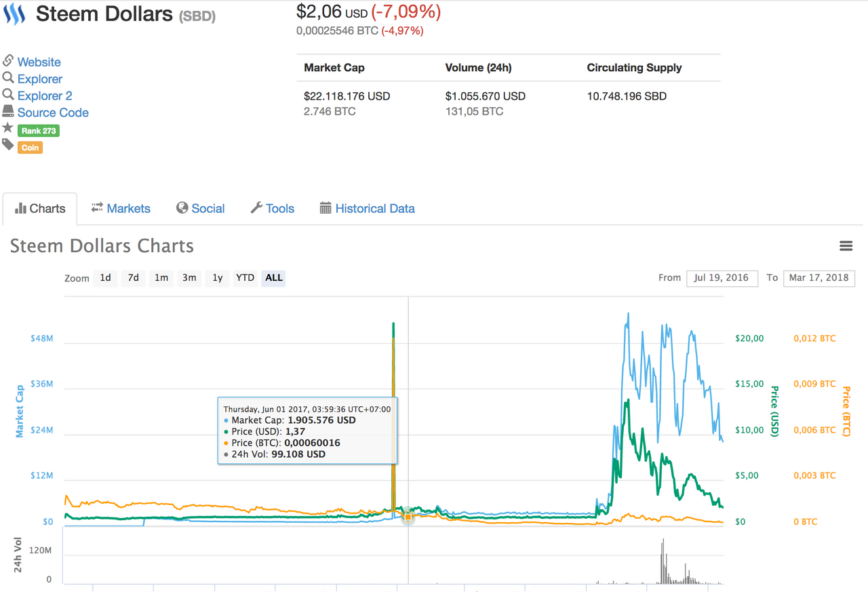Click the Price (USD) axis label
This screenshot has width=868, height=592.
tap(774, 411)
